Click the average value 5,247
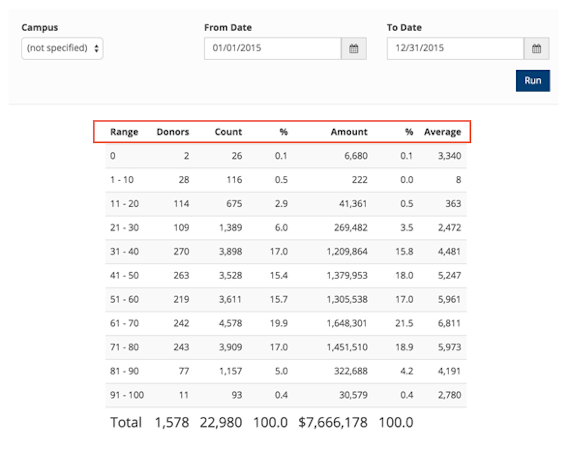This screenshot has height=450, width=567. [x=449, y=276]
